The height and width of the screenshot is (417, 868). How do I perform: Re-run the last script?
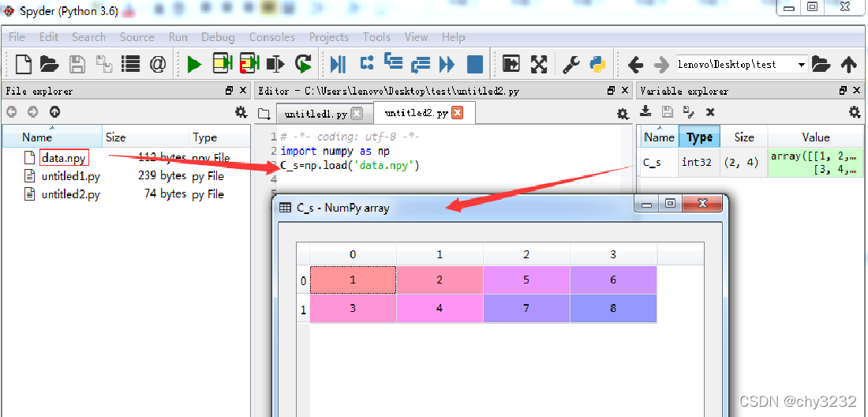tap(303, 64)
